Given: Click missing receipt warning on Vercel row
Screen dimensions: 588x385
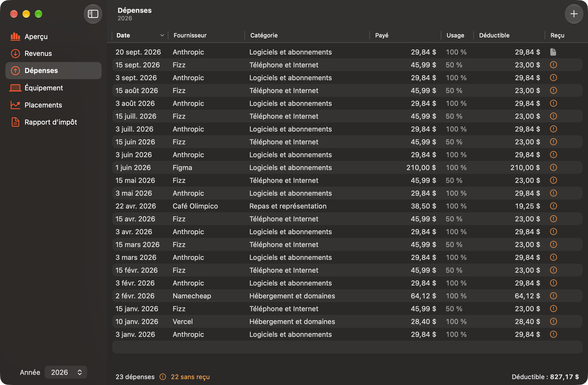Looking at the screenshot, I should pyautogui.click(x=553, y=321).
